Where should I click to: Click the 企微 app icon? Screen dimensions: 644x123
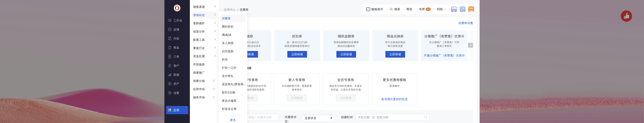pyautogui.click(x=463, y=9)
